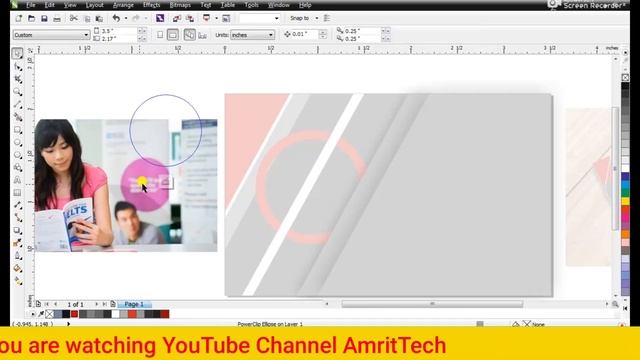
Task: Click the Print icon
Action: point(57,18)
